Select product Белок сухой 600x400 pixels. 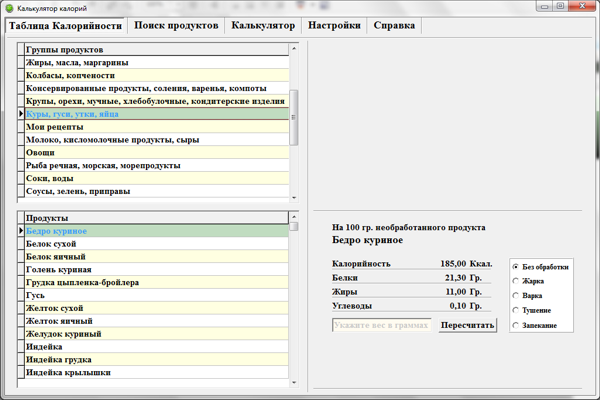[157, 244]
